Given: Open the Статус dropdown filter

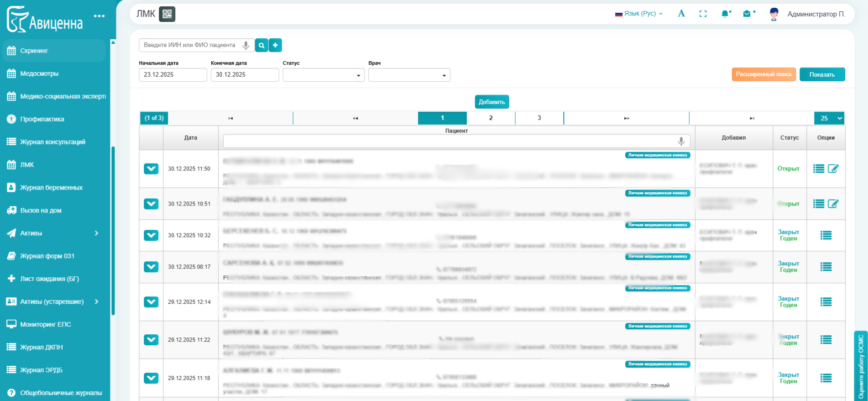Looking at the screenshot, I should coord(324,75).
